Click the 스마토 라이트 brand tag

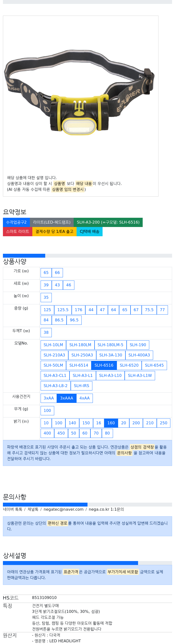click(x=17, y=232)
